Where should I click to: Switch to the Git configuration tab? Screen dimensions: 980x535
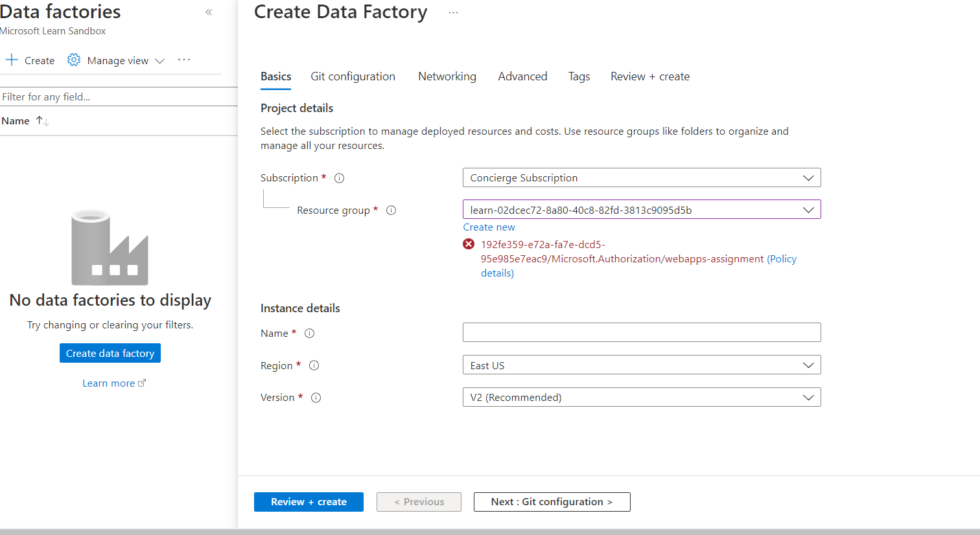point(353,76)
